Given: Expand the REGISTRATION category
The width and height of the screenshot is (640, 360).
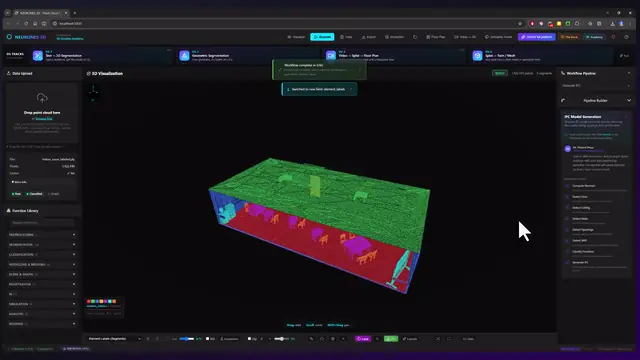Looking at the screenshot, I should (x=42, y=284).
